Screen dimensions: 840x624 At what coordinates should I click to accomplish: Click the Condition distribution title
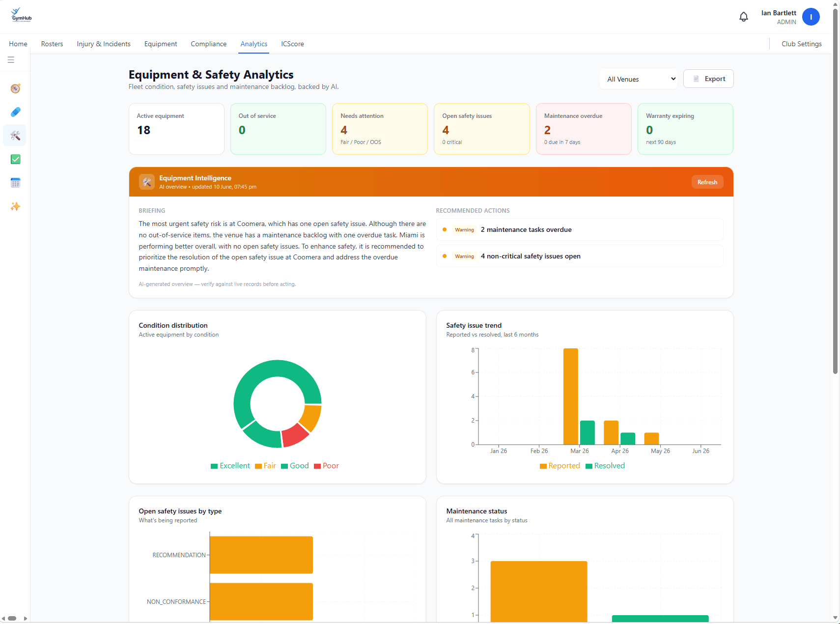(x=173, y=325)
